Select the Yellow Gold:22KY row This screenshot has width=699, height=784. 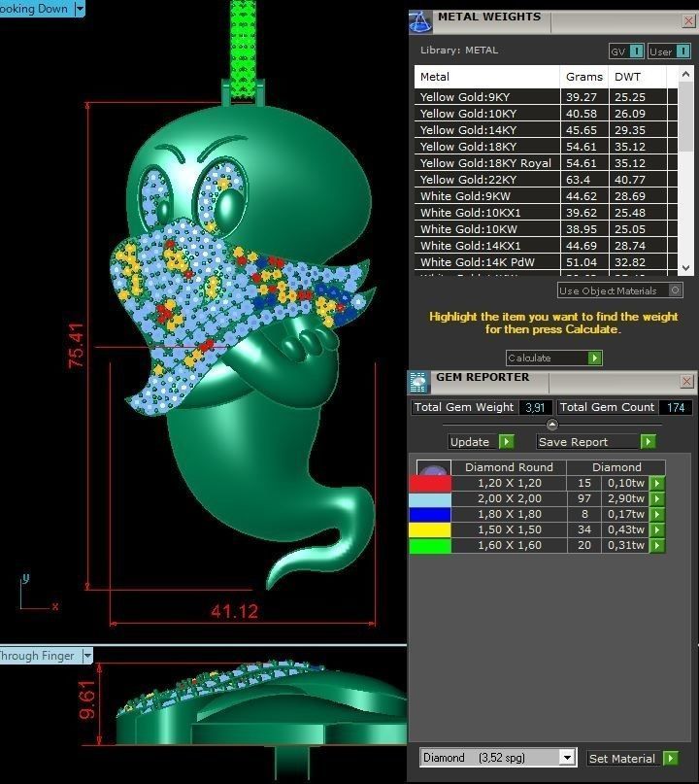[x=546, y=180]
